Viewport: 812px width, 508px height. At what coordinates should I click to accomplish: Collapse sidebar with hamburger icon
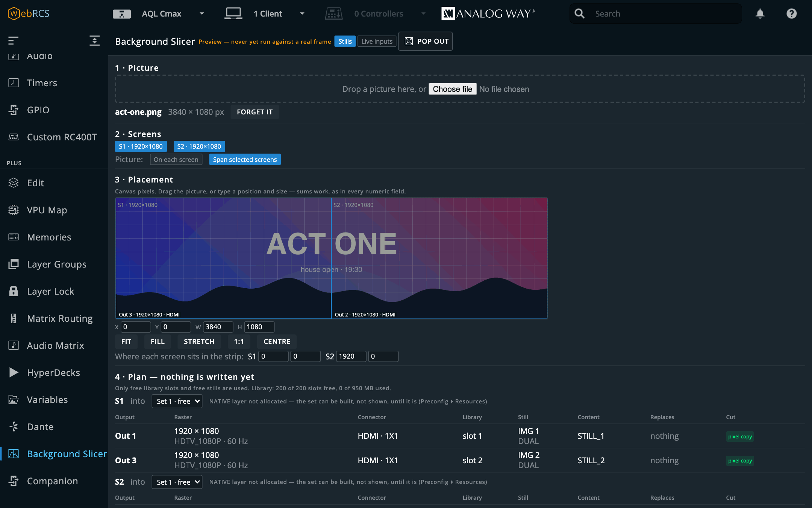point(14,41)
